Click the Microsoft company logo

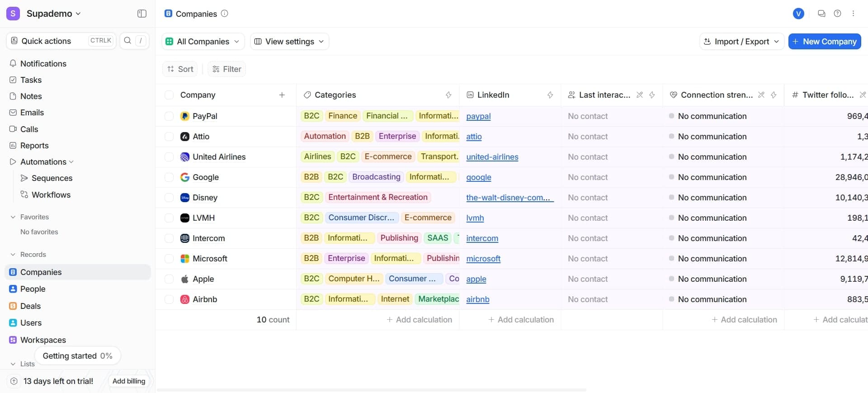click(x=184, y=259)
